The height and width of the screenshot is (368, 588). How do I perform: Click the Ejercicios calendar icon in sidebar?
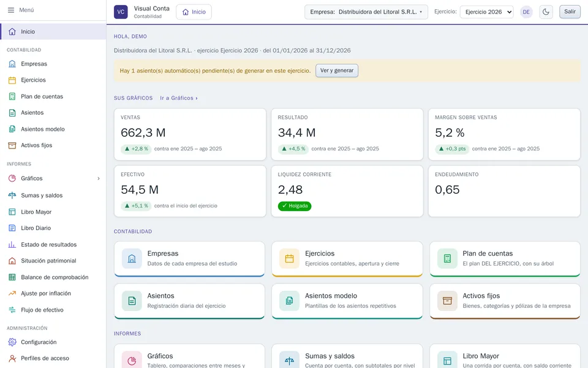click(12, 80)
